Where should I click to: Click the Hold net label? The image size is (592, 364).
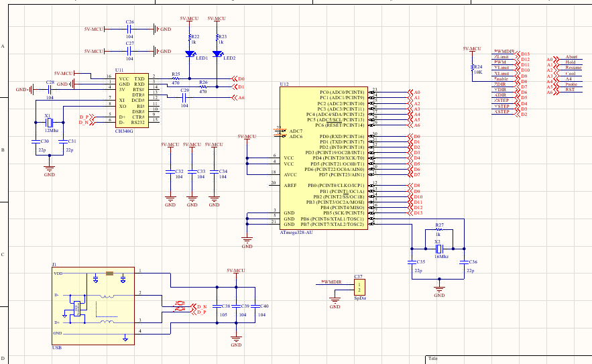coord(571,62)
